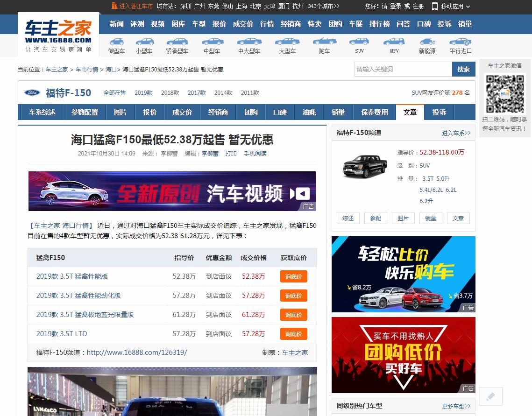Image resolution: width=532 pixels, height=416 pixels.
Task: Focus the keyword search input field
Action: click(x=403, y=69)
